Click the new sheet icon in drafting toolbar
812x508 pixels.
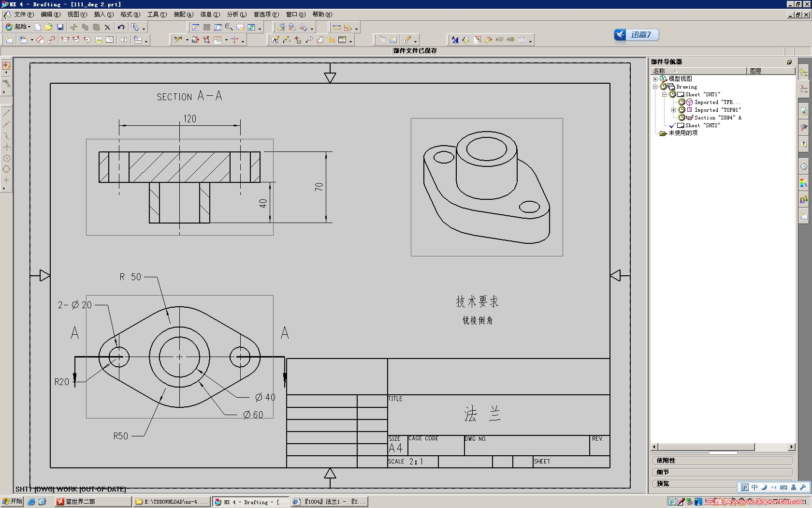[x=9, y=40]
